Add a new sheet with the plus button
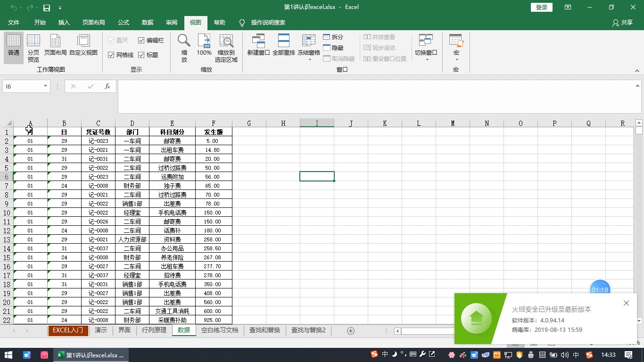The width and height of the screenshot is (644, 362). (351, 330)
